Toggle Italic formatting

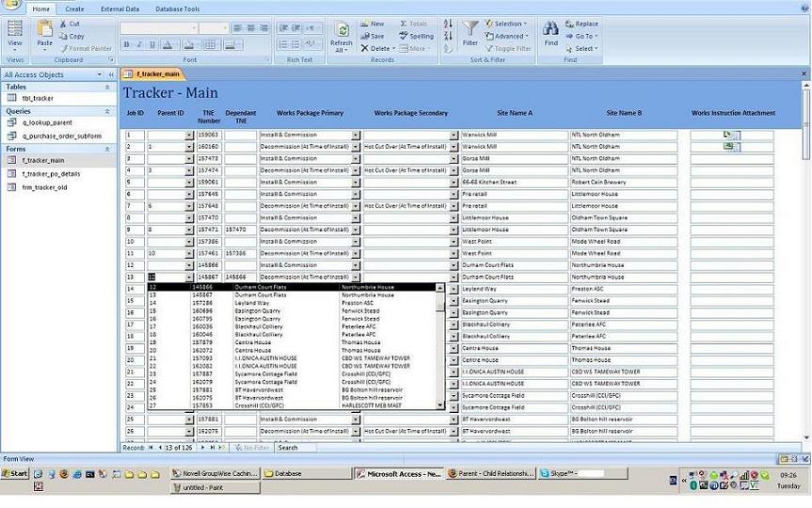click(139, 45)
